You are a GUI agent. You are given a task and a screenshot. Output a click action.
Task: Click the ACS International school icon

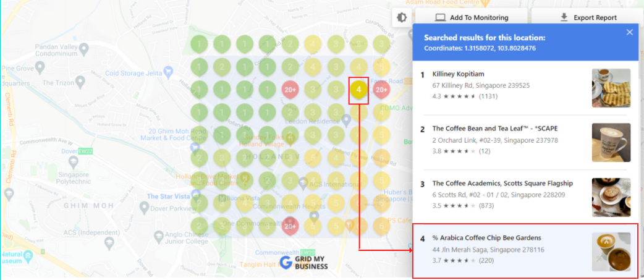pyautogui.click(x=303, y=182)
